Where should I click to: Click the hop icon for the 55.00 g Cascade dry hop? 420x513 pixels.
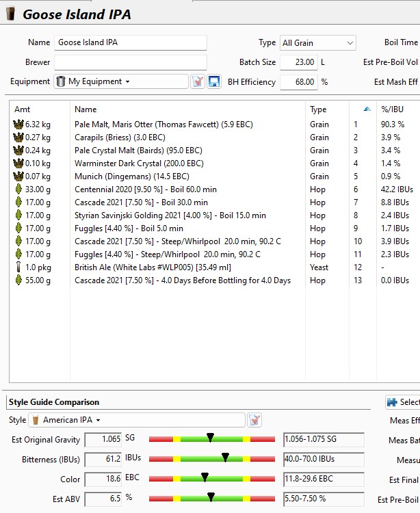click(x=18, y=280)
